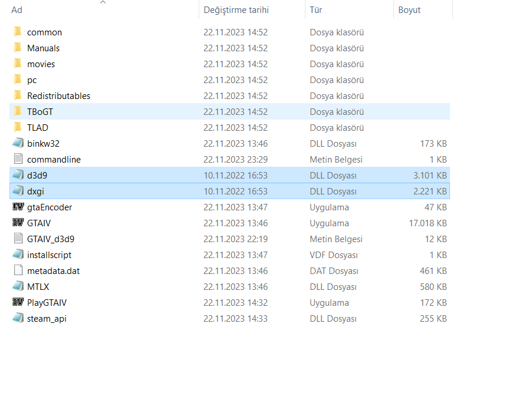The width and height of the screenshot is (532, 393).
Task: Click the steam_api DLL file icon
Action: pyautogui.click(x=18, y=318)
